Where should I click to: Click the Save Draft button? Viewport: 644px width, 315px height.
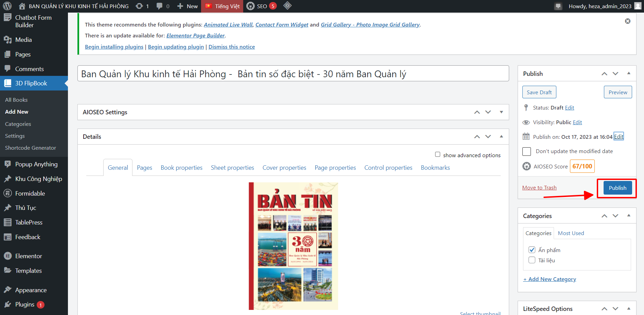[539, 92]
